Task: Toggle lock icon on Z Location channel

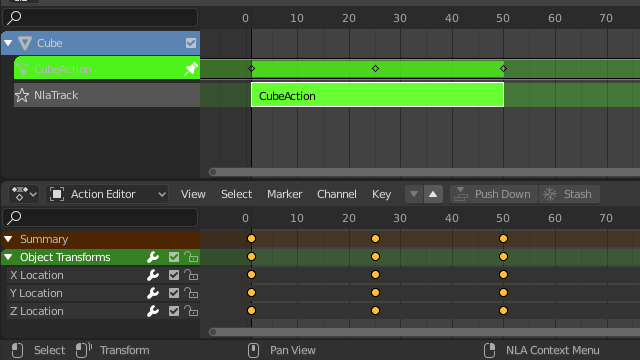Action: [x=191, y=311]
